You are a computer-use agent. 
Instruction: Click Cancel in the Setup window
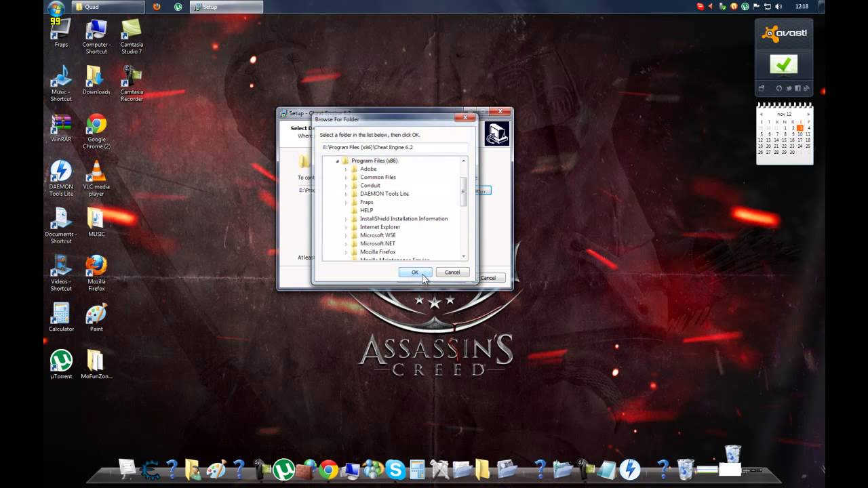(x=489, y=278)
